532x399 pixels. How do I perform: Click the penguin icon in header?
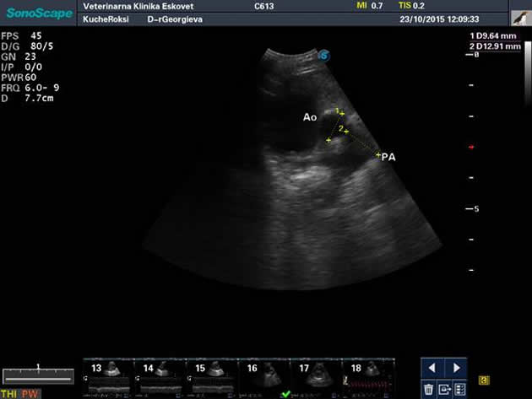coord(522,18)
